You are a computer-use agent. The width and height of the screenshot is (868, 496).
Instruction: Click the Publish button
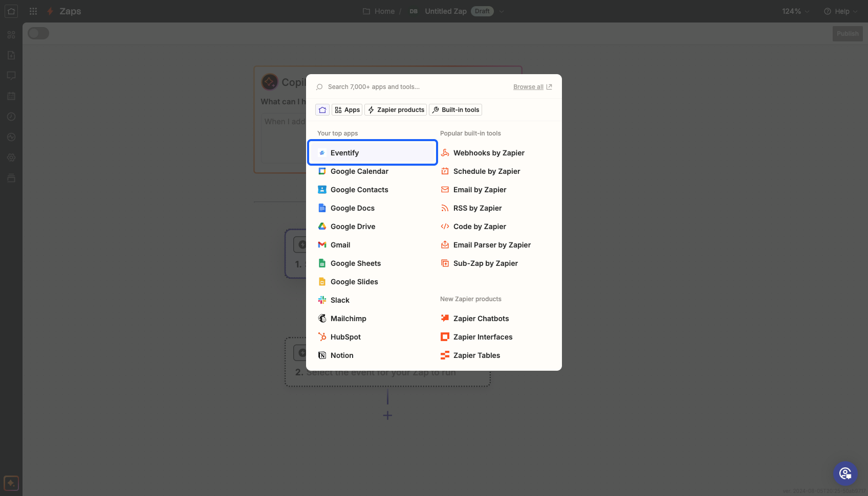[848, 34]
